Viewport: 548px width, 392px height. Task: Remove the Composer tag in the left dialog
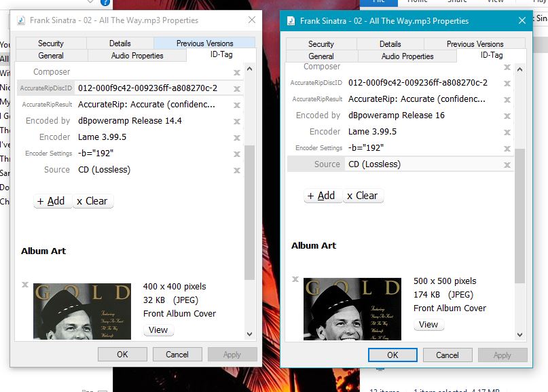coord(237,73)
